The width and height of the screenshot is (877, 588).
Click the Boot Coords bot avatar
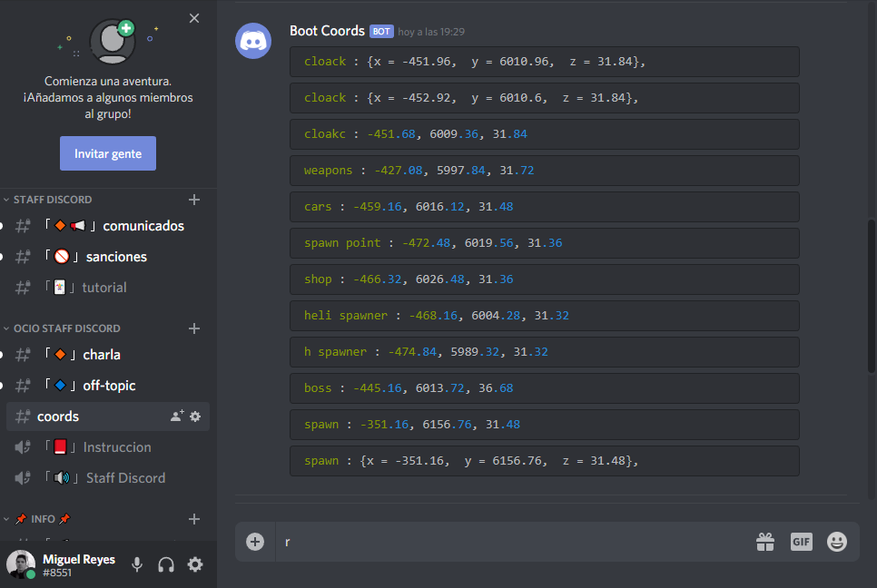click(x=253, y=41)
